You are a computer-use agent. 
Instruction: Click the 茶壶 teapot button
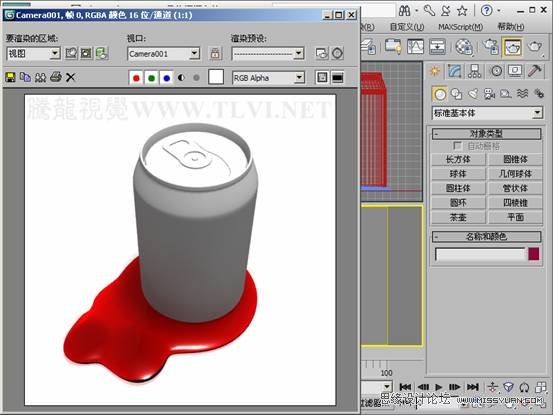click(458, 217)
